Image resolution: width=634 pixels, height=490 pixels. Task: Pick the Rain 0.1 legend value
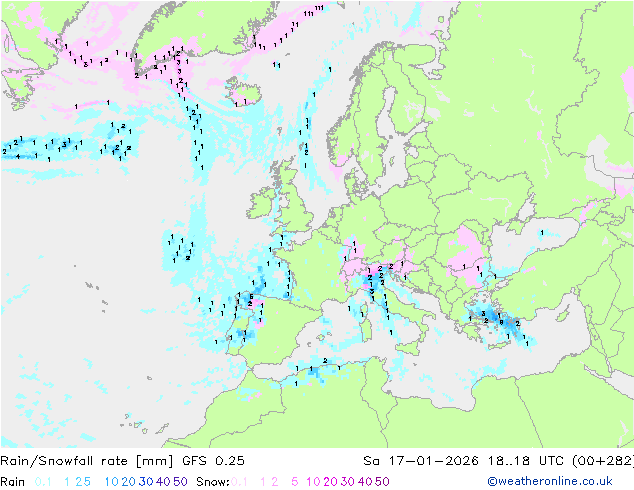(43, 482)
